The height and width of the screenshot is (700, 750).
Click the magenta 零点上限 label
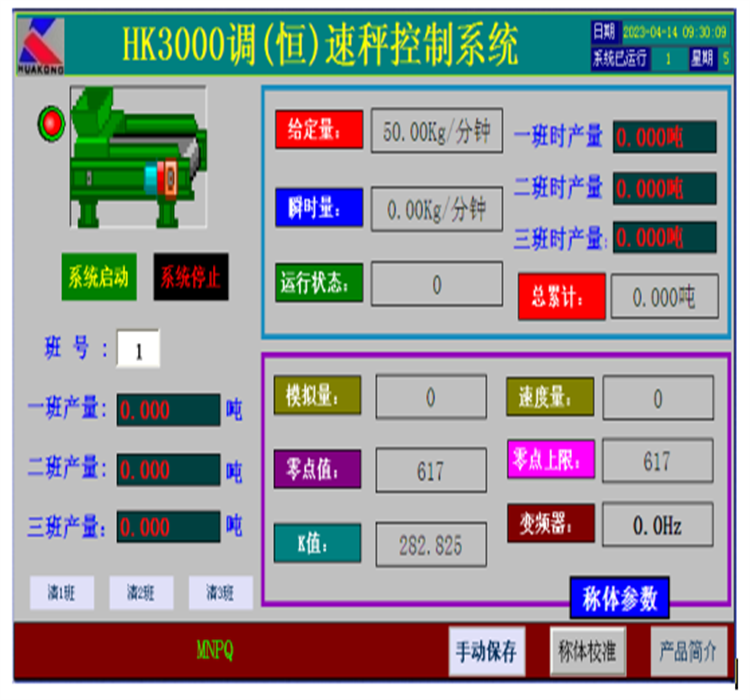(x=551, y=459)
